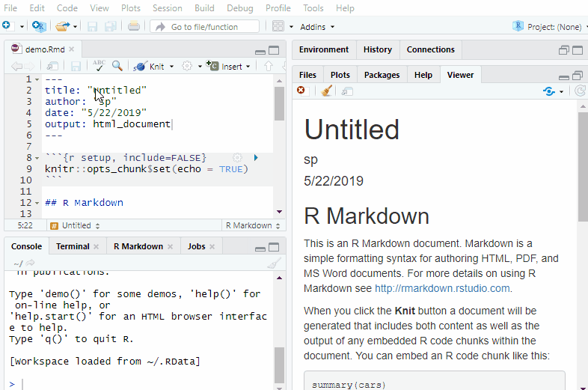This screenshot has width=588, height=390.
Task: Click the document options gear icon
Action: point(187,66)
